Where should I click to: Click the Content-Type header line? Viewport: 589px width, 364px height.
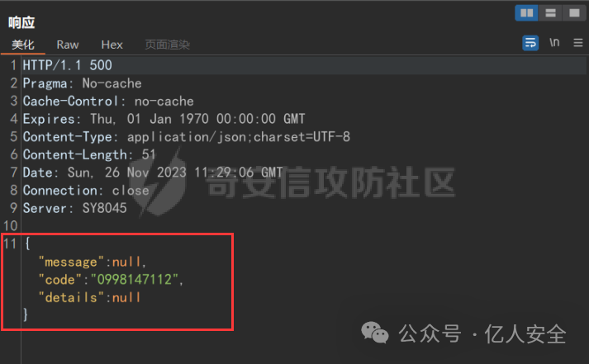187,137
